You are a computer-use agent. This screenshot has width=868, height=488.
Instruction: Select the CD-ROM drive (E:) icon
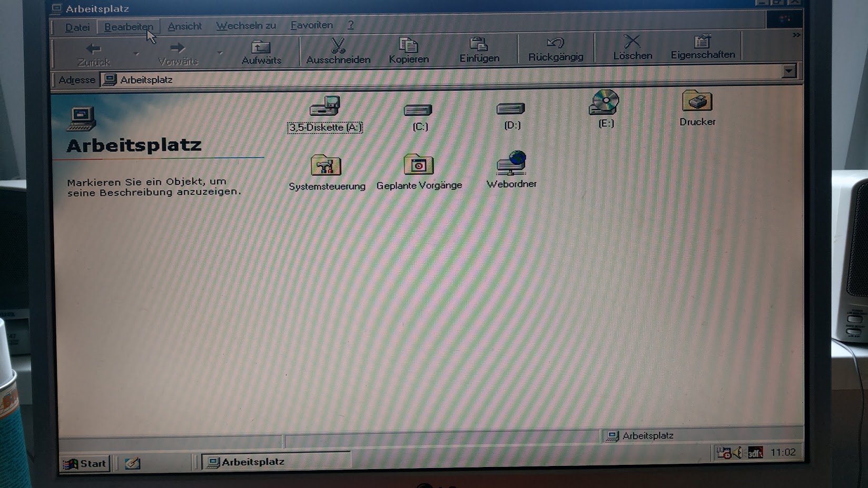[605, 109]
